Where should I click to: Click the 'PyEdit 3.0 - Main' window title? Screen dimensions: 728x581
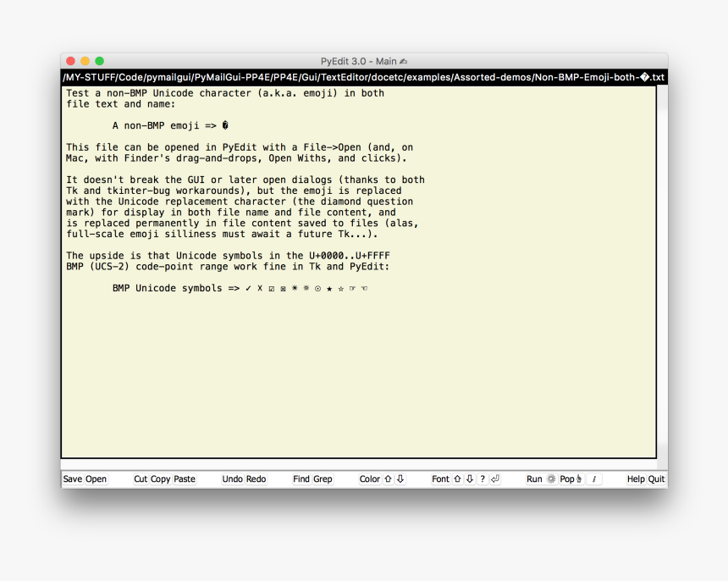pos(364,61)
